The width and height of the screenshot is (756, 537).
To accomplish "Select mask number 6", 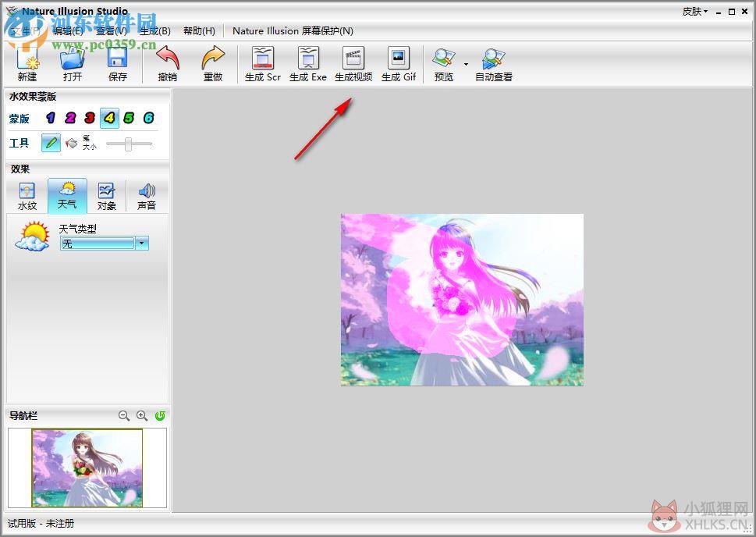I will (x=148, y=118).
